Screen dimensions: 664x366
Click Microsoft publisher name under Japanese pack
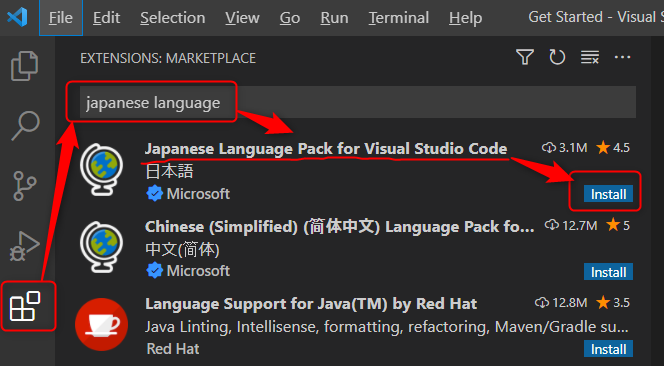198,194
